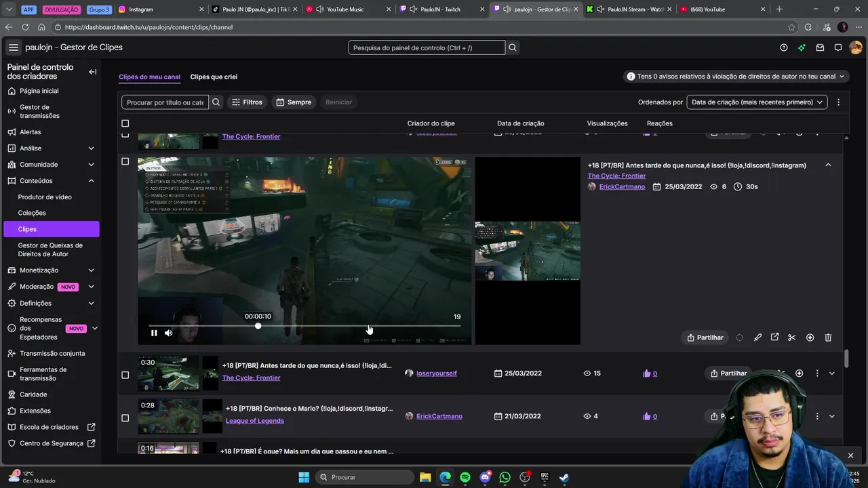868x488 pixels.
Task: Collapse the Conteúdos sidebar section
Action: coord(91,181)
